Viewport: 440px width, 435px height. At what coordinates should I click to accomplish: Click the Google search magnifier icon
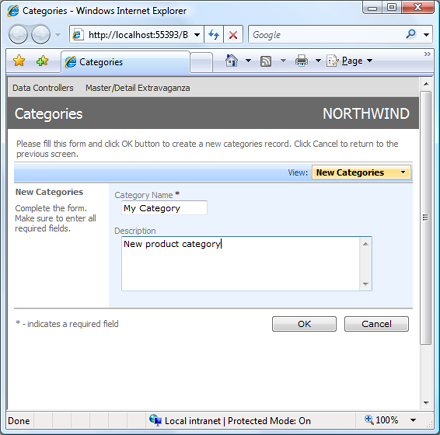pyautogui.click(x=411, y=34)
